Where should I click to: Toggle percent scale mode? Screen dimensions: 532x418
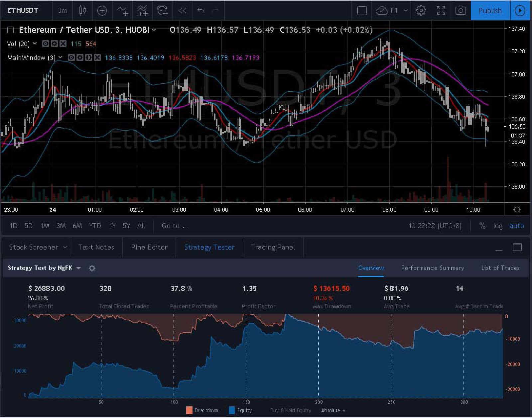tap(482, 226)
